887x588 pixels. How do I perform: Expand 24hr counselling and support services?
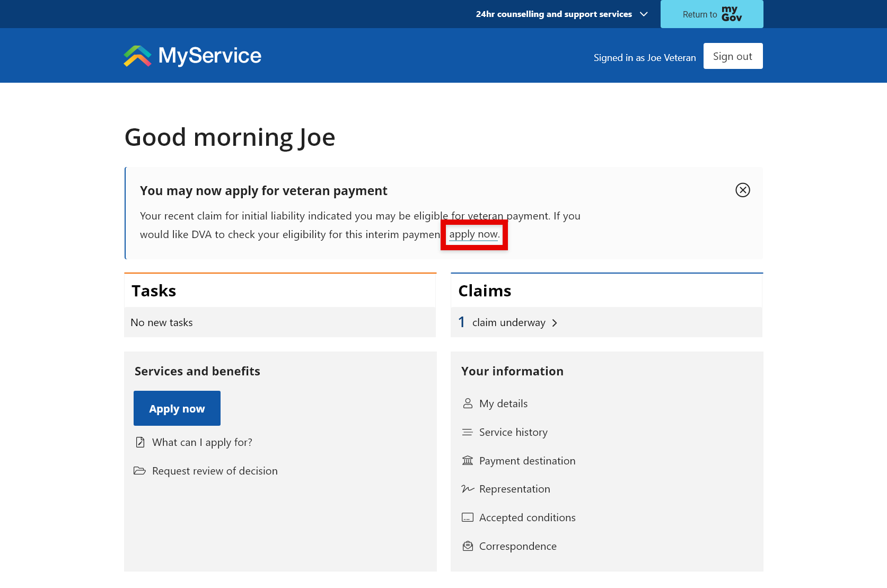click(x=561, y=14)
